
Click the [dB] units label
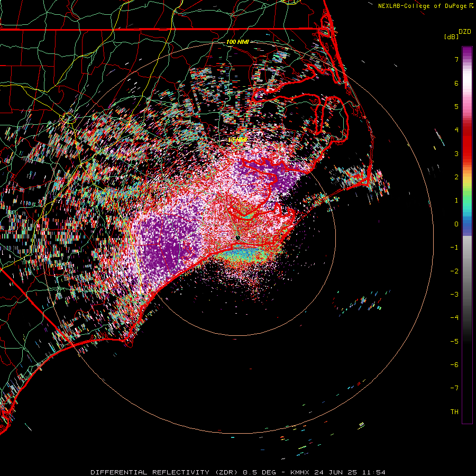451,36
